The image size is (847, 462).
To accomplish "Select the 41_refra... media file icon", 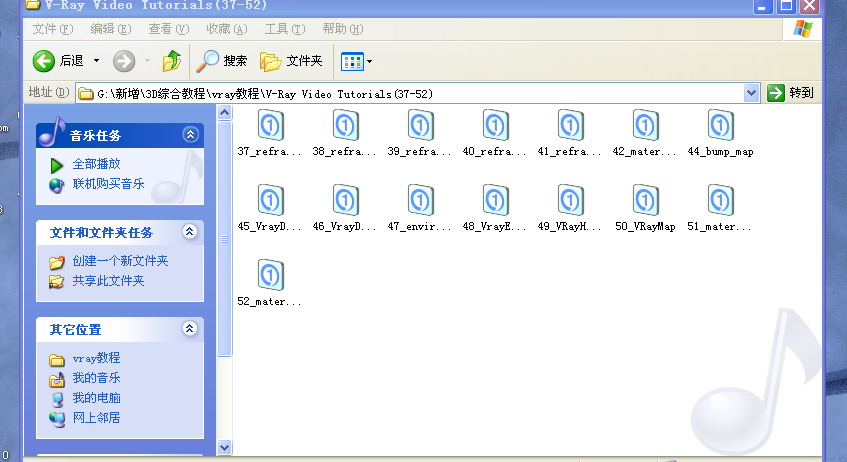I will click(570, 125).
